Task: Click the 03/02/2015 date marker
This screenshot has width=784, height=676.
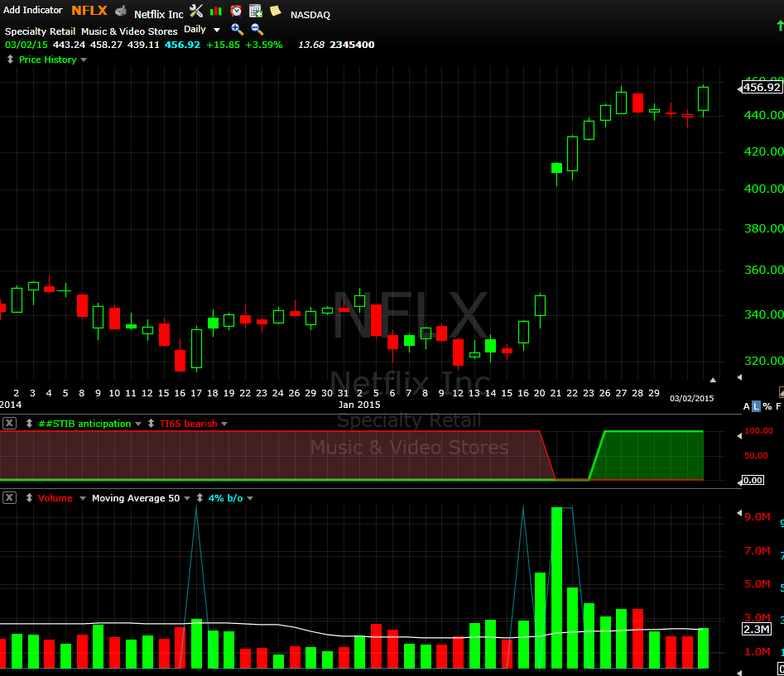Action: tap(691, 398)
